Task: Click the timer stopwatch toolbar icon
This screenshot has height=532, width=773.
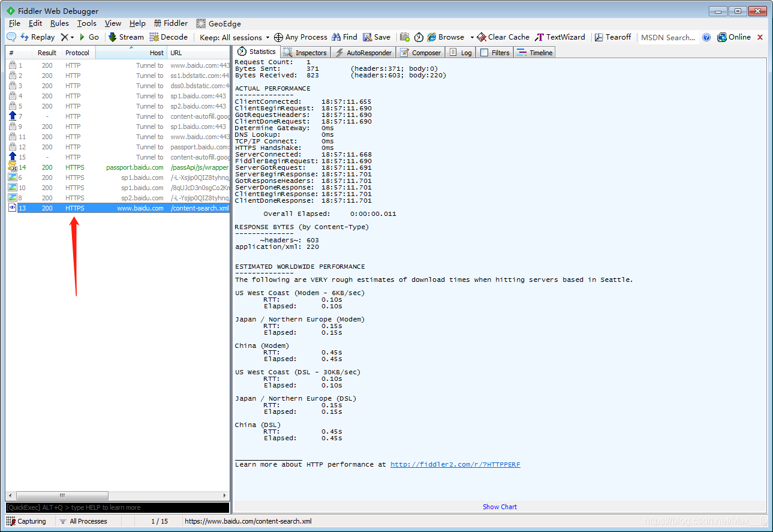Action: [419, 37]
